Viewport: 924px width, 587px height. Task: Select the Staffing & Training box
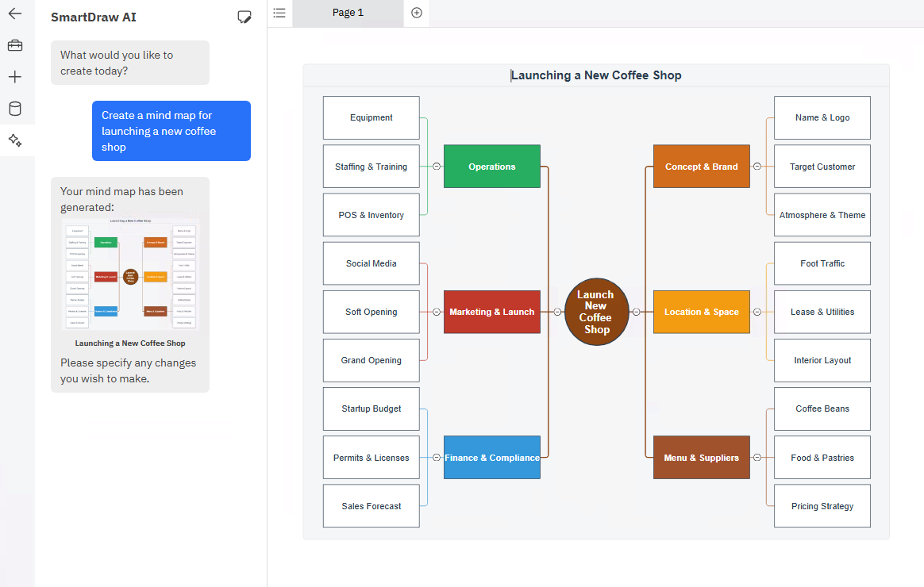pos(372,167)
